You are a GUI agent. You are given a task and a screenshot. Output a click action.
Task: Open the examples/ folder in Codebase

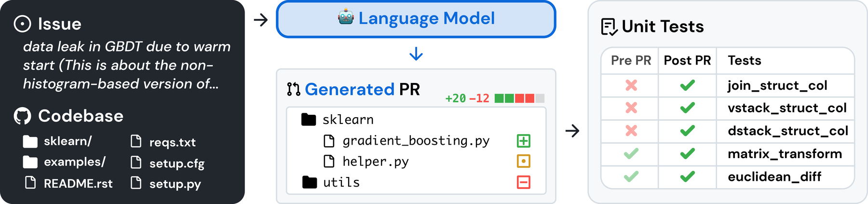(64, 162)
